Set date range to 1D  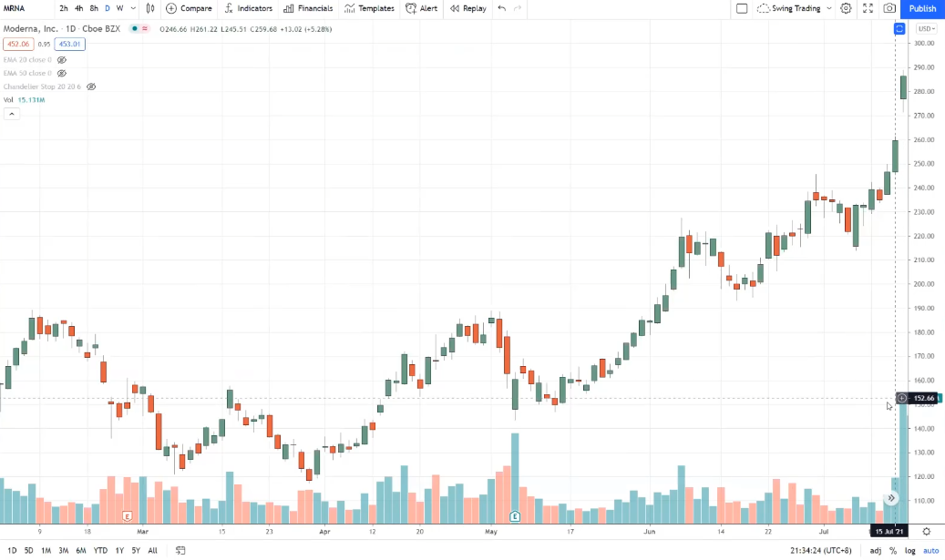(12, 550)
